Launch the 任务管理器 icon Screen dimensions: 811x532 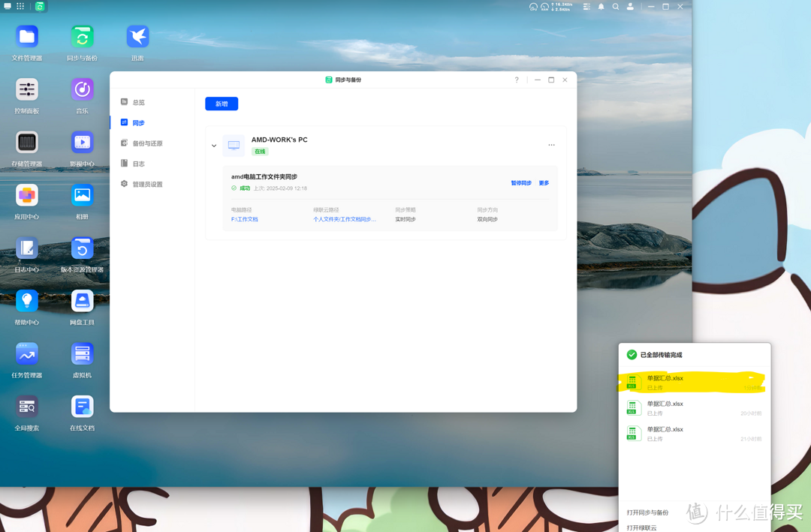(x=27, y=354)
